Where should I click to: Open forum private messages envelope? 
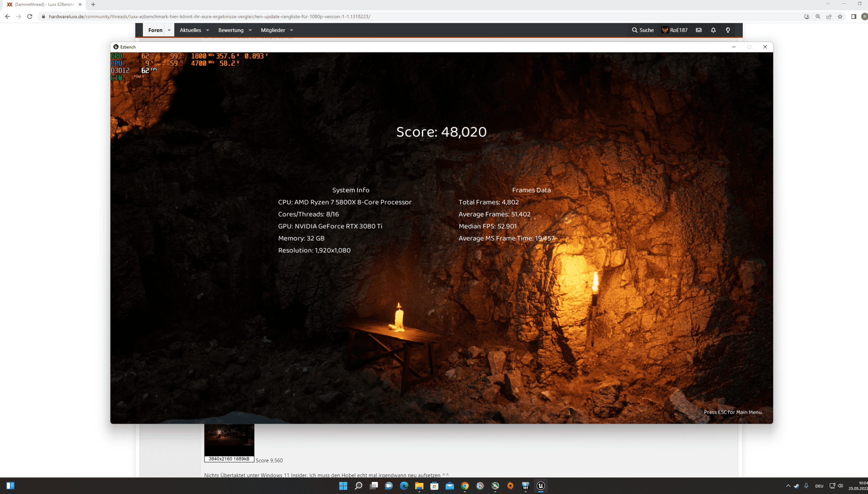699,30
